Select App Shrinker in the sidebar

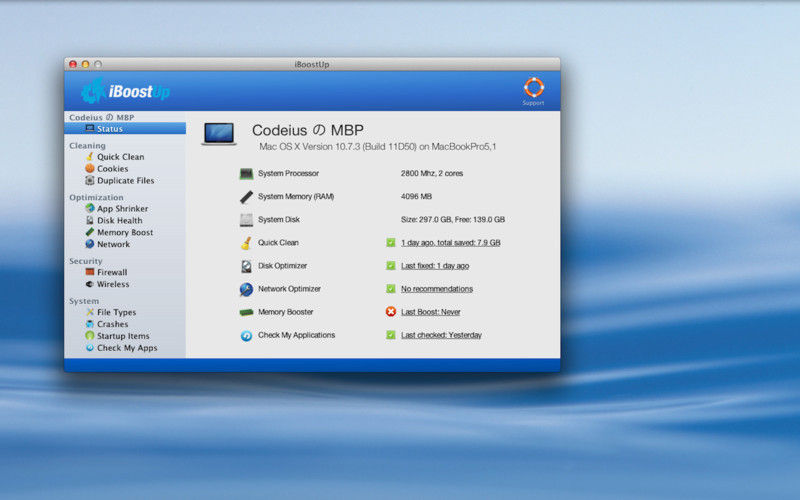coord(122,209)
